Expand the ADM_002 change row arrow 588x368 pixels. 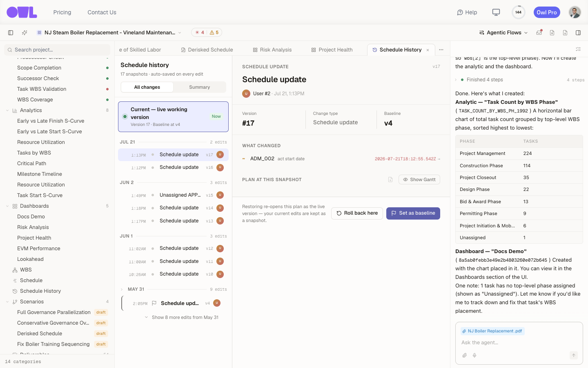click(x=439, y=159)
